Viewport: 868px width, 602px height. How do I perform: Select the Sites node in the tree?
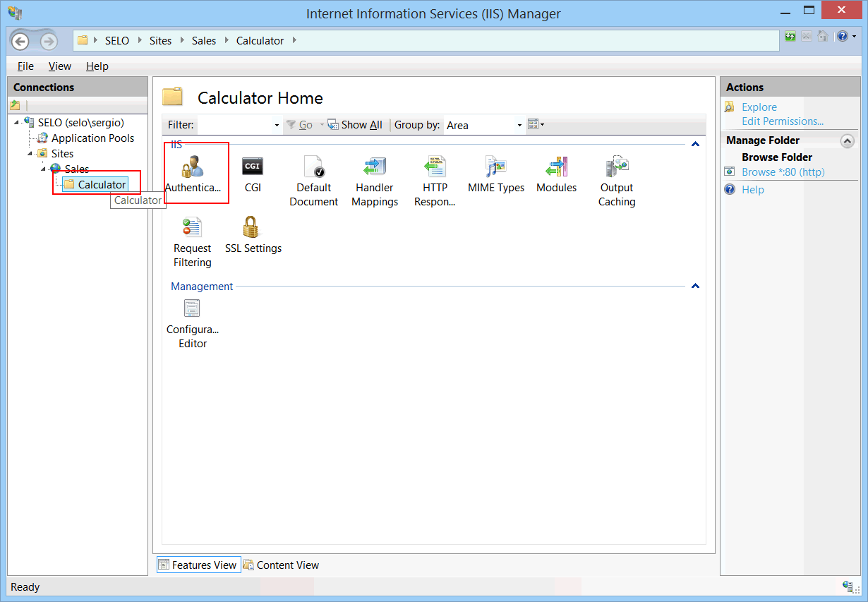[x=62, y=154]
